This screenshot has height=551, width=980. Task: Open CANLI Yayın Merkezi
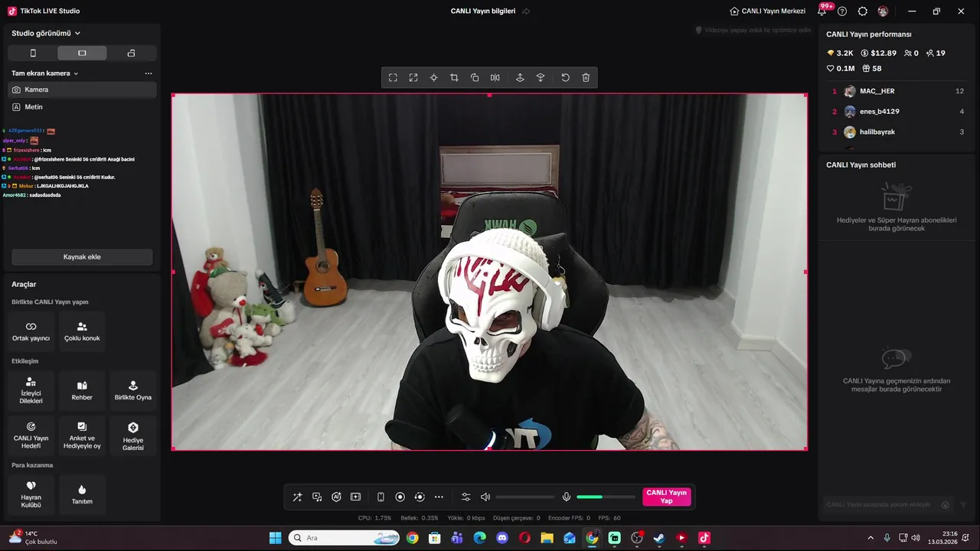point(767,11)
